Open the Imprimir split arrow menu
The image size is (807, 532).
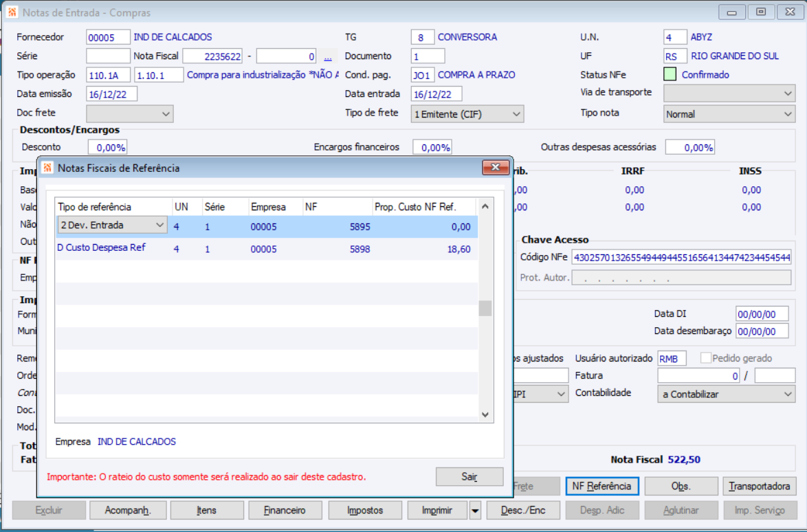(x=475, y=511)
